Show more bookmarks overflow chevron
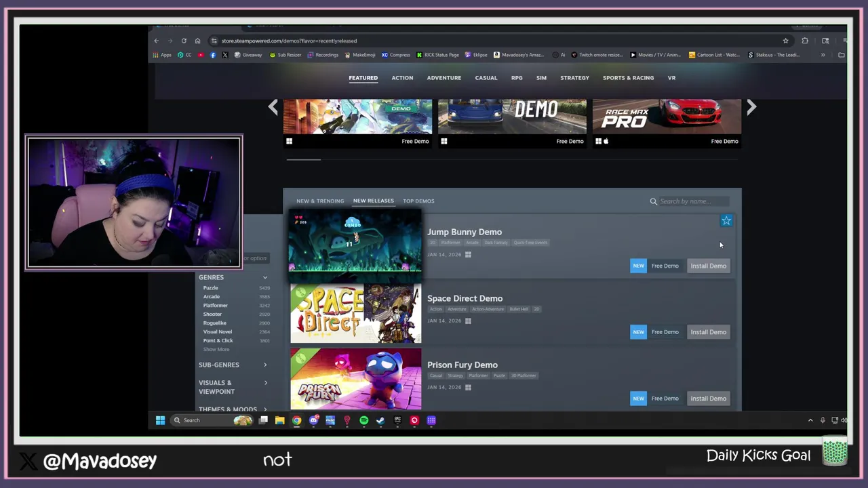The width and height of the screenshot is (868, 488). [x=823, y=55]
